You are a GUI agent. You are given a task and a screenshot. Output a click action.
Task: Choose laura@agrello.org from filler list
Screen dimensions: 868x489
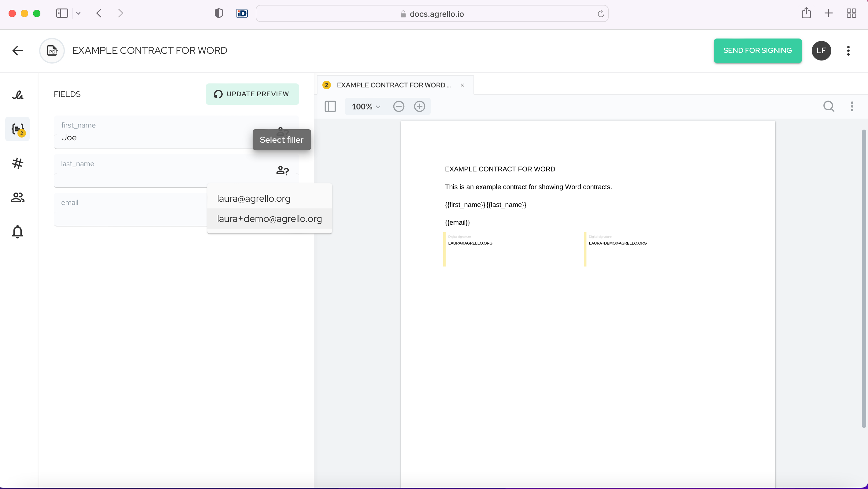coord(253,198)
